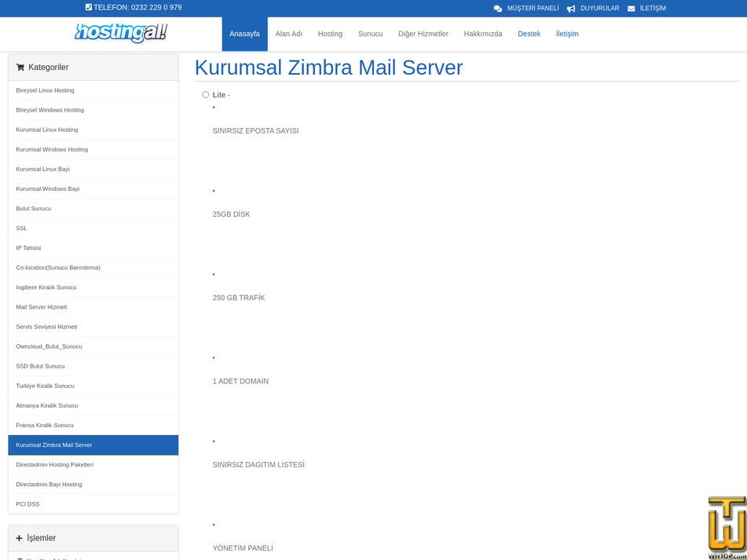Click the Lite plan label
The height and width of the screenshot is (560, 747).
click(219, 95)
